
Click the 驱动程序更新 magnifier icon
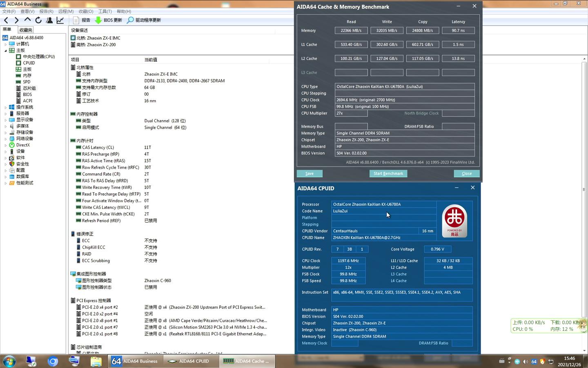131,20
